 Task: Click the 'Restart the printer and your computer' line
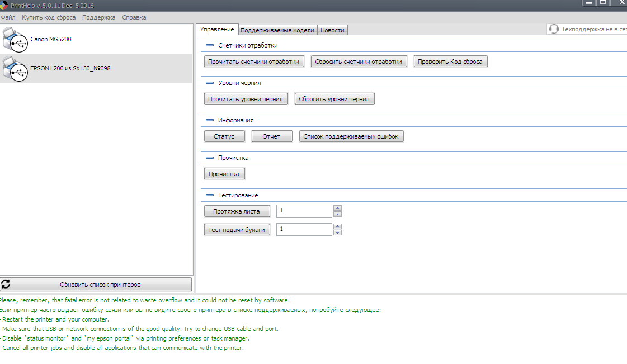(54, 319)
